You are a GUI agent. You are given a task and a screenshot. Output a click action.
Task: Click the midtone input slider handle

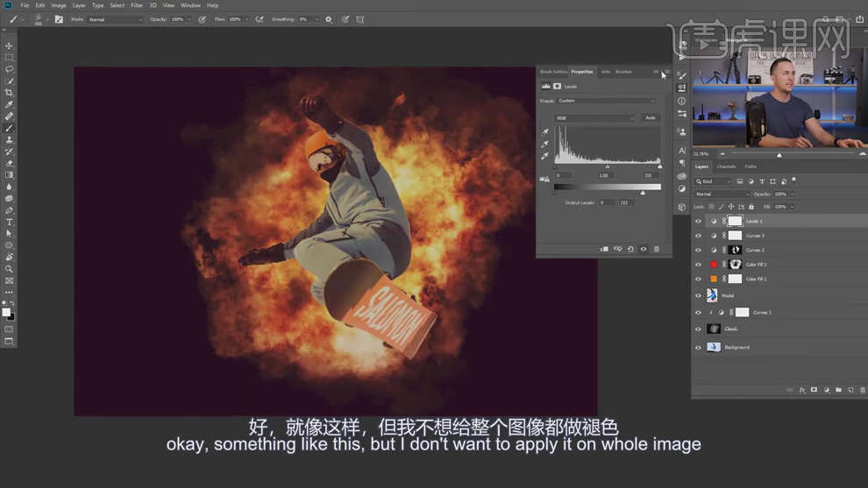[608, 166]
